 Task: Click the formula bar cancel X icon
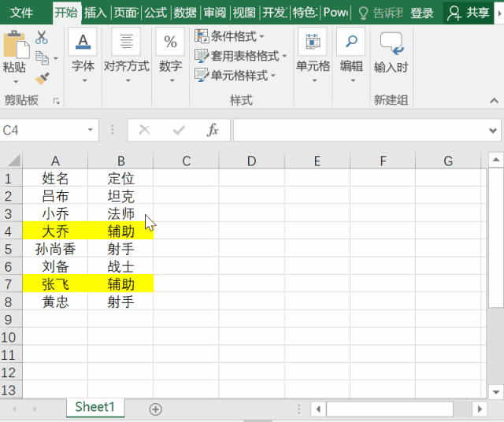coord(144,130)
